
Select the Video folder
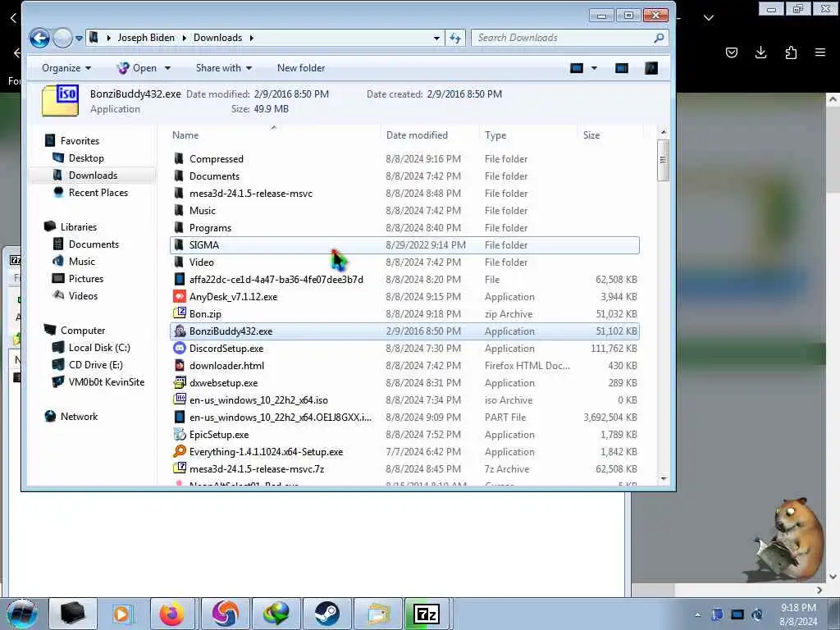pos(404,262)
